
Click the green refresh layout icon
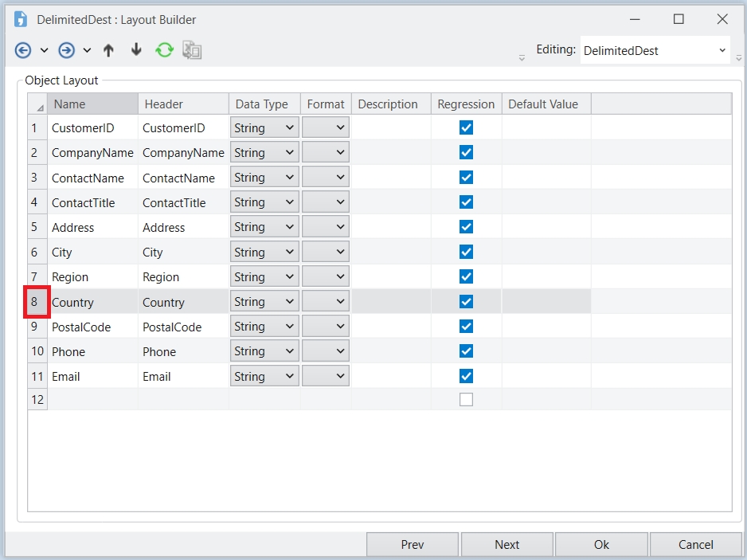point(164,50)
